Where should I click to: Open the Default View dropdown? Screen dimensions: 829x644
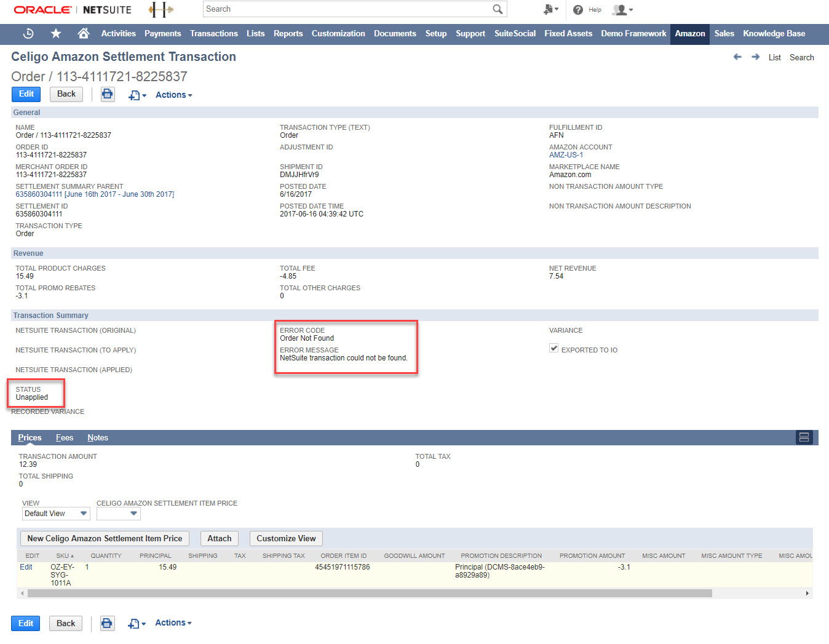click(x=56, y=514)
